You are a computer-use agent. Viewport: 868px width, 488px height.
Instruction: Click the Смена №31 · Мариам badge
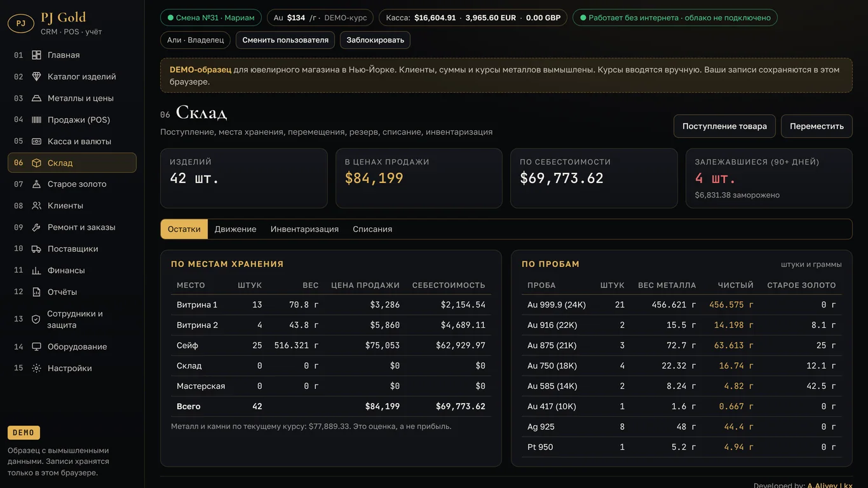tap(211, 18)
